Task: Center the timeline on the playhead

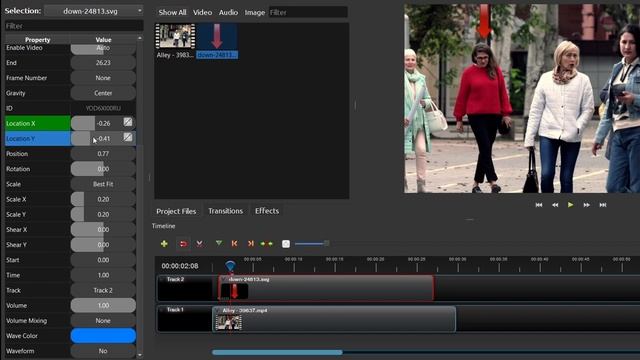Action: [267, 244]
